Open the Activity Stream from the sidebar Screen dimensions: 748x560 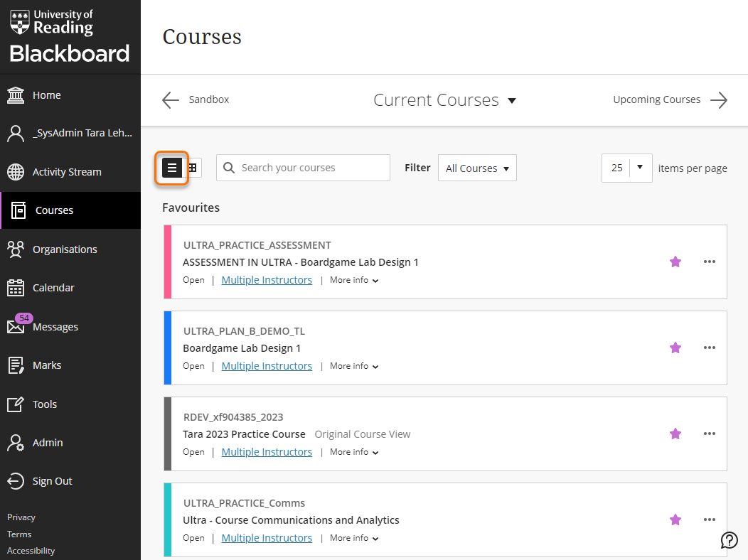(x=65, y=171)
